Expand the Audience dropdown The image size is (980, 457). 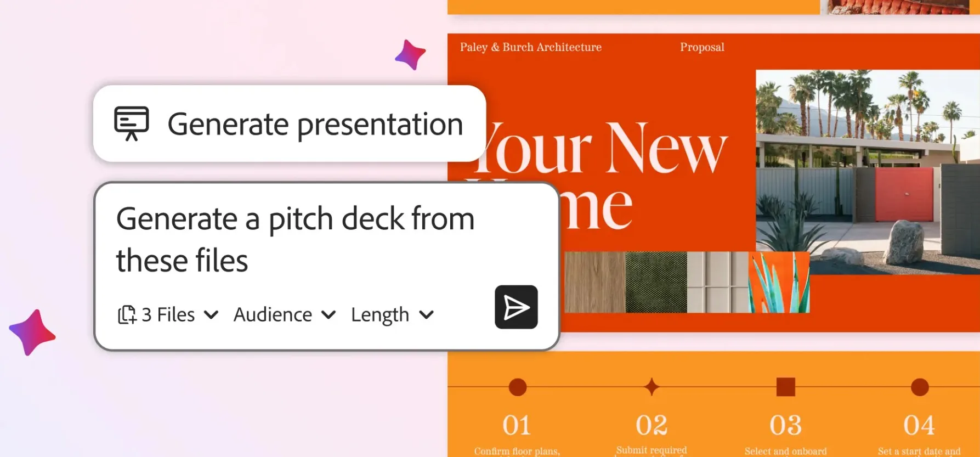[x=284, y=315]
